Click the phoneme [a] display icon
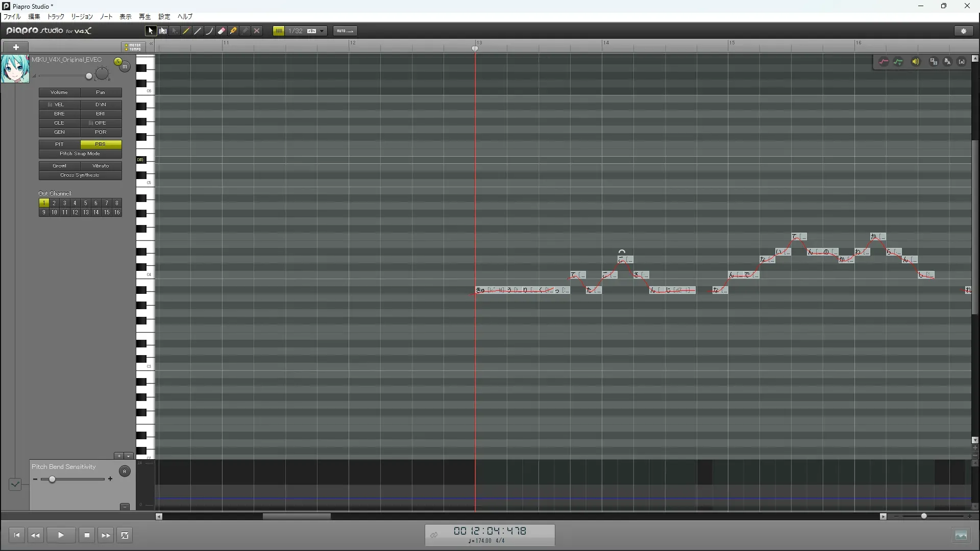The width and height of the screenshot is (980, 551). click(962, 62)
